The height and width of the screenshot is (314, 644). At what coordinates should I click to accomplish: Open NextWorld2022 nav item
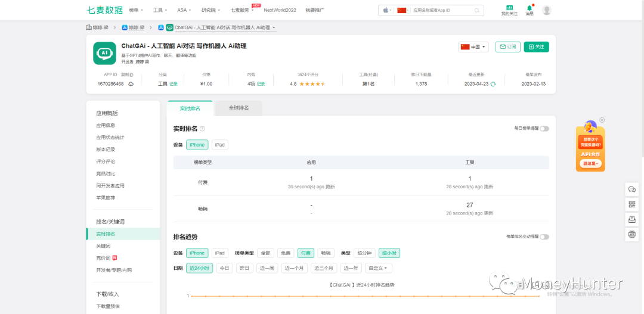pyautogui.click(x=280, y=10)
